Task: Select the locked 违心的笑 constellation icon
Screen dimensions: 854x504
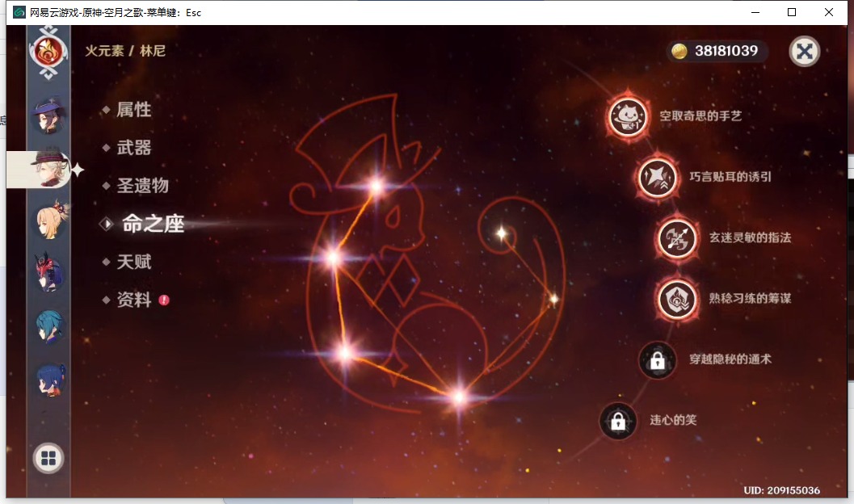Action: (618, 421)
